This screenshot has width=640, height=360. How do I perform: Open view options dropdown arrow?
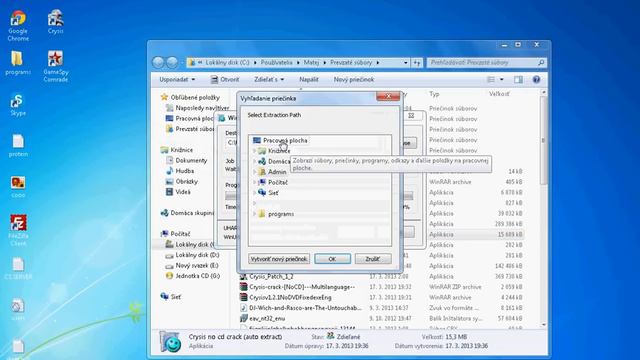[x=502, y=80]
